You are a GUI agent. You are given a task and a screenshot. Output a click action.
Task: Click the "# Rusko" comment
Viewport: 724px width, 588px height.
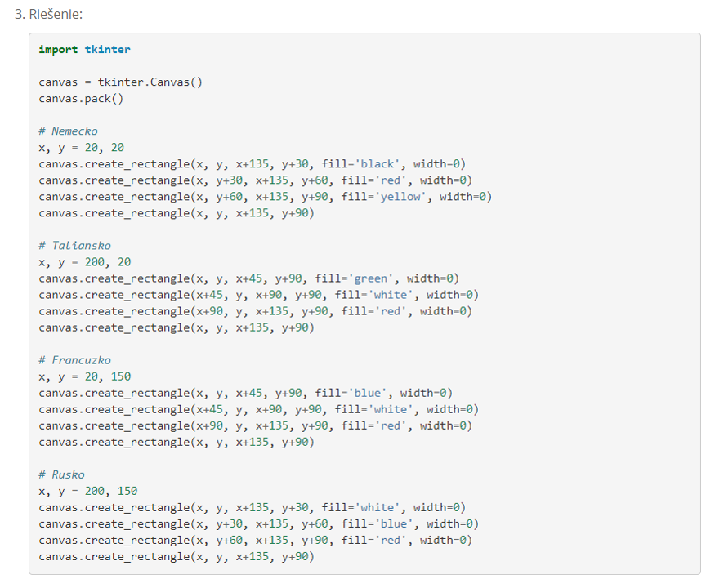point(61,474)
